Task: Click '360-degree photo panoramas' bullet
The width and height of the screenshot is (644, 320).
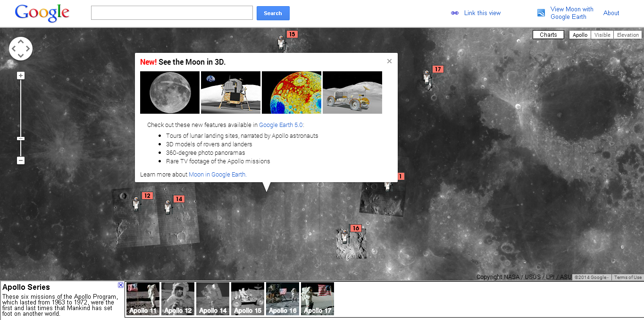Action: [x=205, y=152]
